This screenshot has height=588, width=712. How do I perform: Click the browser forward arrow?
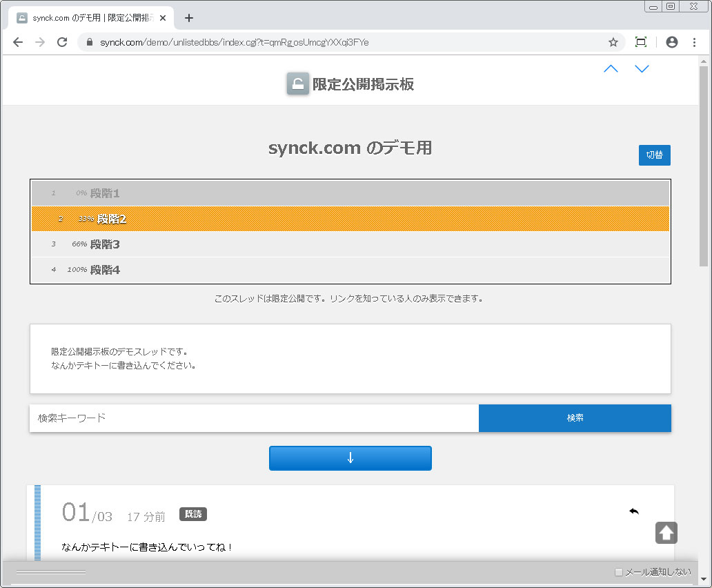[x=40, y=42]
